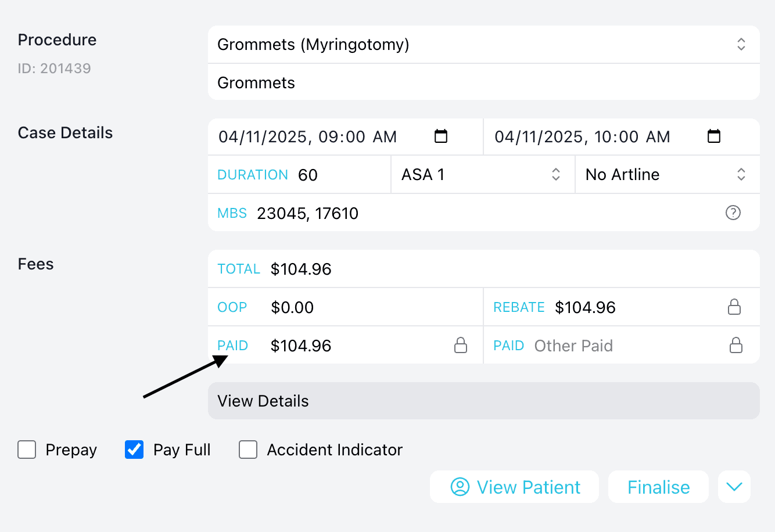Open View Details for the fees
Viewport: 775px width, 532px height.
[484, 401]
